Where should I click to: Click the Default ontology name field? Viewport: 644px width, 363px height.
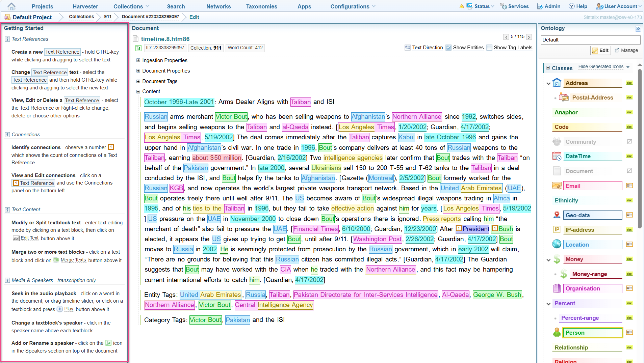pyautogui.click(x=590, y=40)
